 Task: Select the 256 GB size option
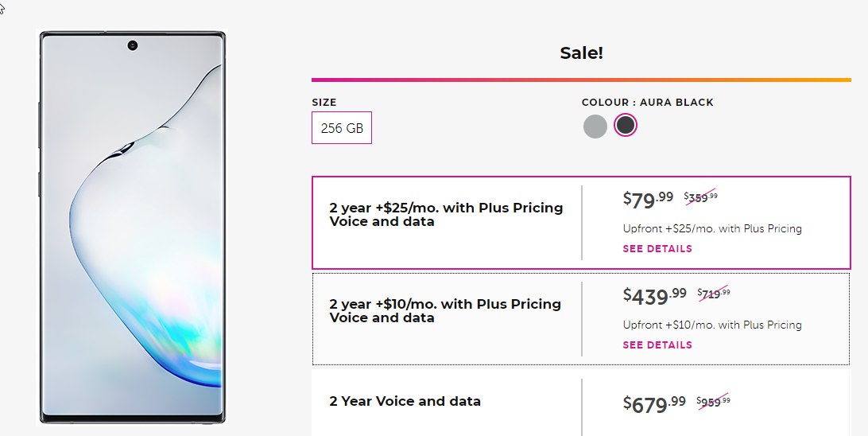342,127
